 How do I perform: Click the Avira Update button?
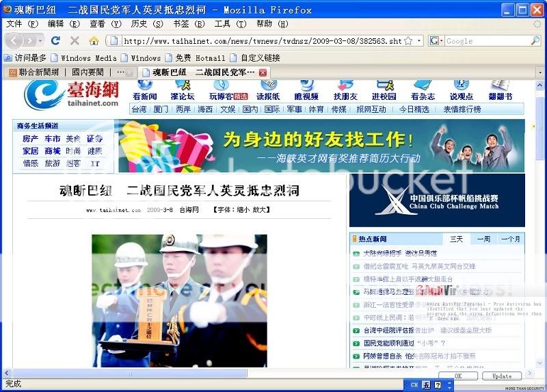(501, 376)
